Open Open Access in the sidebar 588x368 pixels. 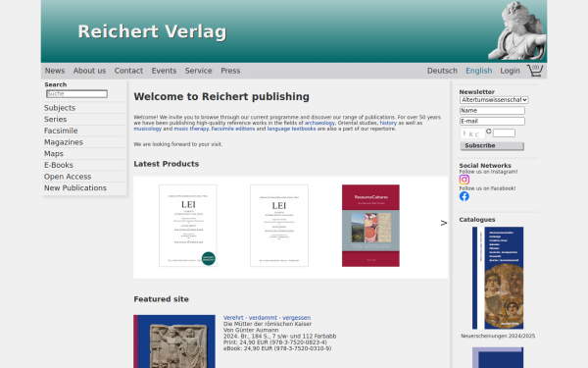68,177
